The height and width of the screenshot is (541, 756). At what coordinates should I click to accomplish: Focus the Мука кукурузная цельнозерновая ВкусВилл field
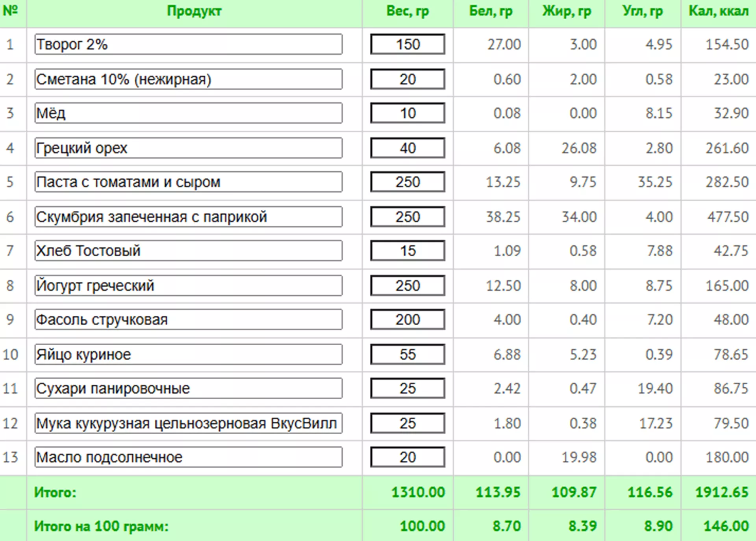(188, 423)
